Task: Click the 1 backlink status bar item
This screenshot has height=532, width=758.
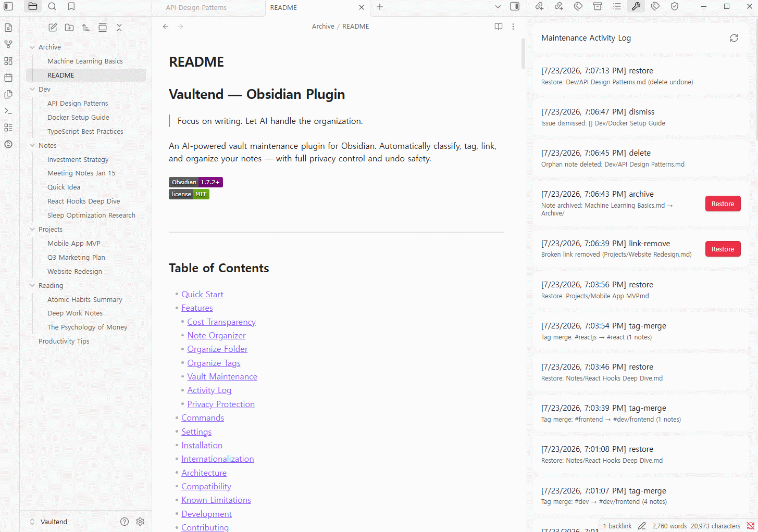Action: click(617, 526)
